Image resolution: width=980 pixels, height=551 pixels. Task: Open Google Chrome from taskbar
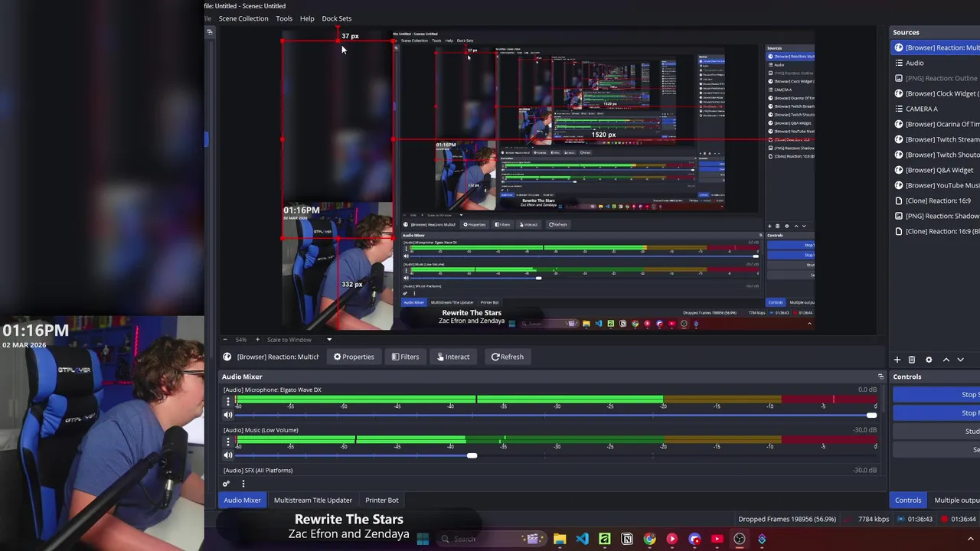649,539
